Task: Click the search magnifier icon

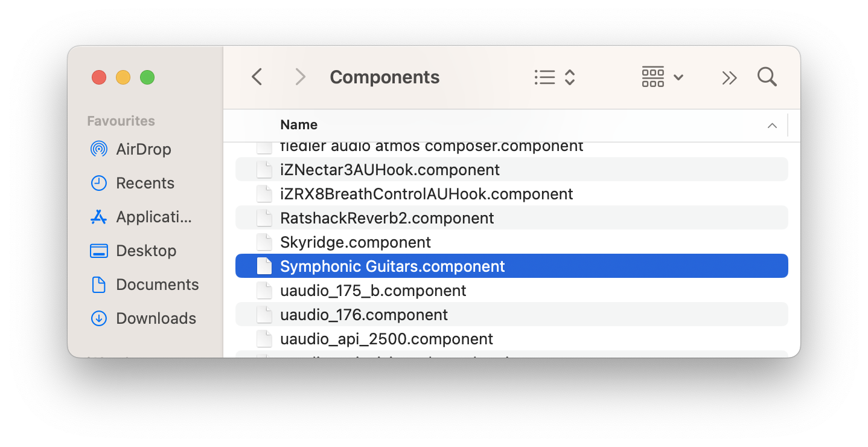Action: pyautogui.click(x=767, y=77)
